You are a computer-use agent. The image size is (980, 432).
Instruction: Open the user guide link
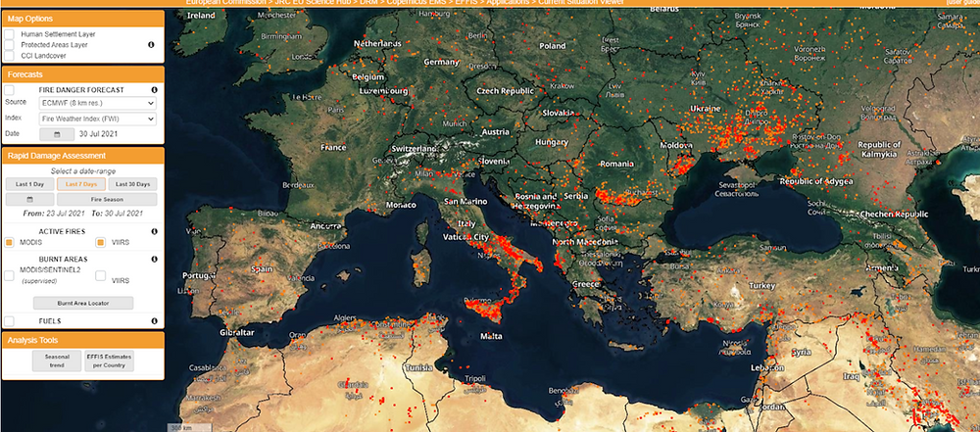coord(963,3)
